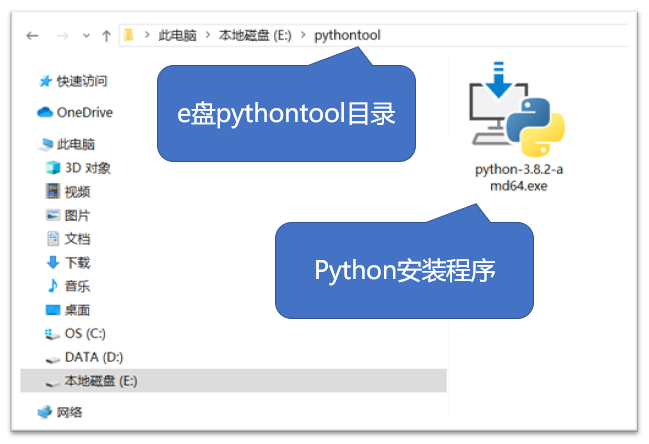Select 此电脑 in the address bar path
The height and width of the screenshot is (444, 649).
tap(178, 36)
